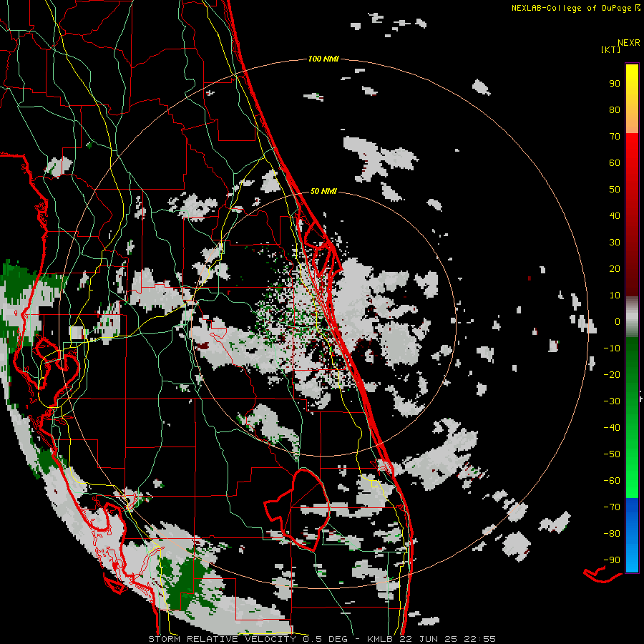Click the -60 value on the velocity scale
This screenshot has height=644, width=644.
click(612, 481)
